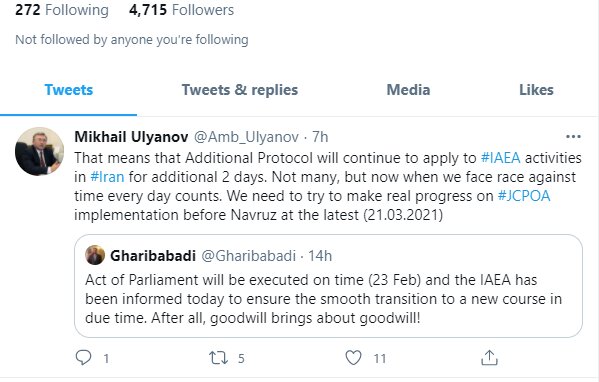Open the #IAEA hashtag link
599x382 pixels.
coord(500,158)
